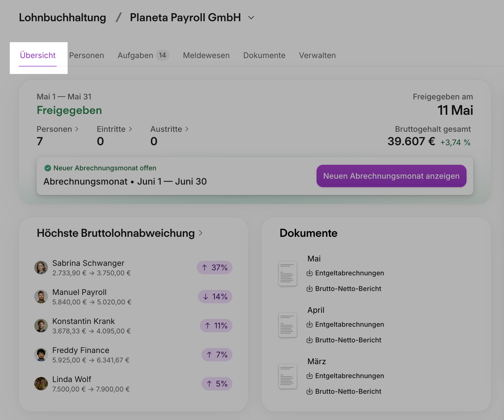The image size is (504, 420).
Task: Click the April document thumbnail
Action: point(288,325)
